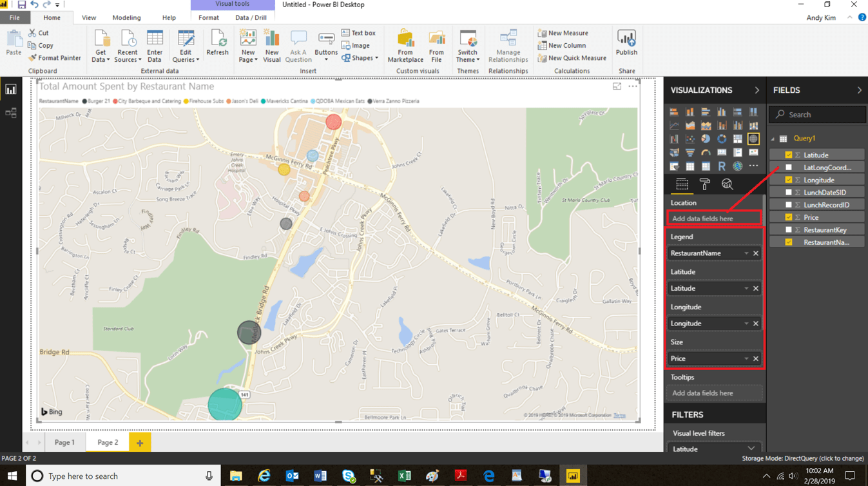Click the Focus mode icon on map visual
The image size is (868, 486).
coord(617,86)
